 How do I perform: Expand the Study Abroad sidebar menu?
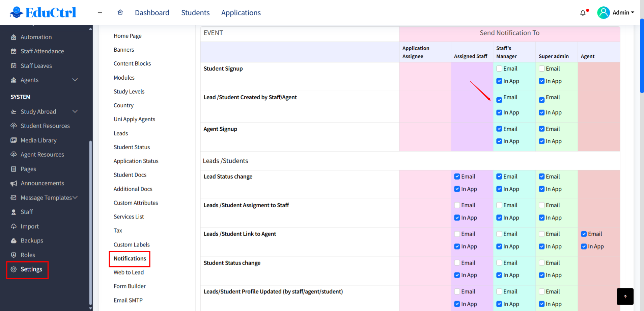tap(75, 111)
